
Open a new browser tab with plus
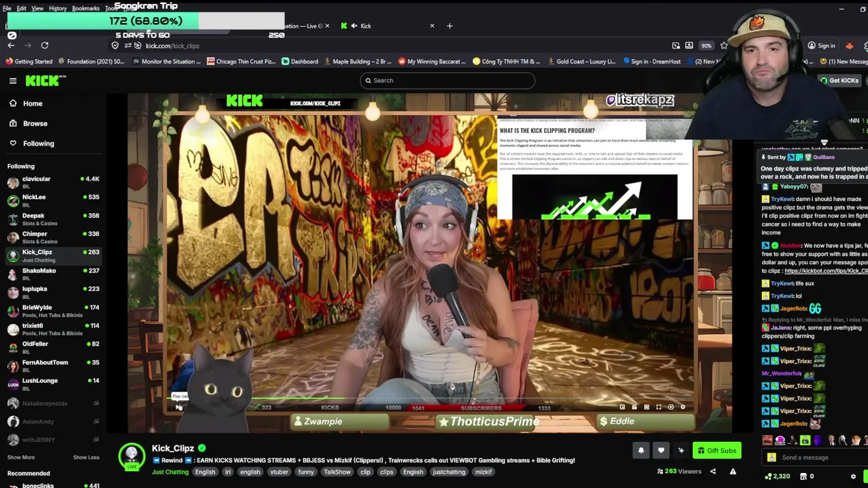pyautogui.click(x=450, y=26)
